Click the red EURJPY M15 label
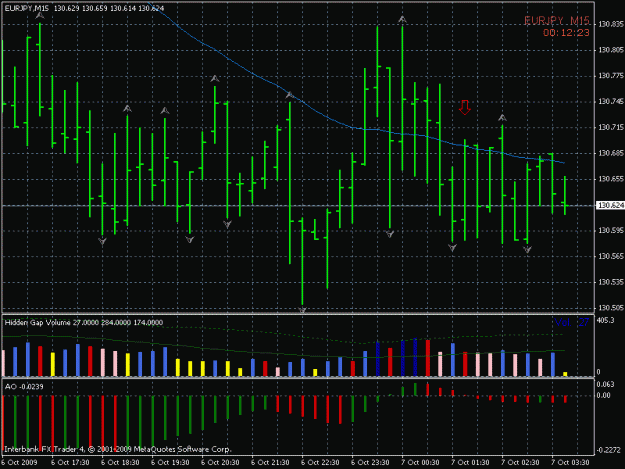 coord(556,21)
